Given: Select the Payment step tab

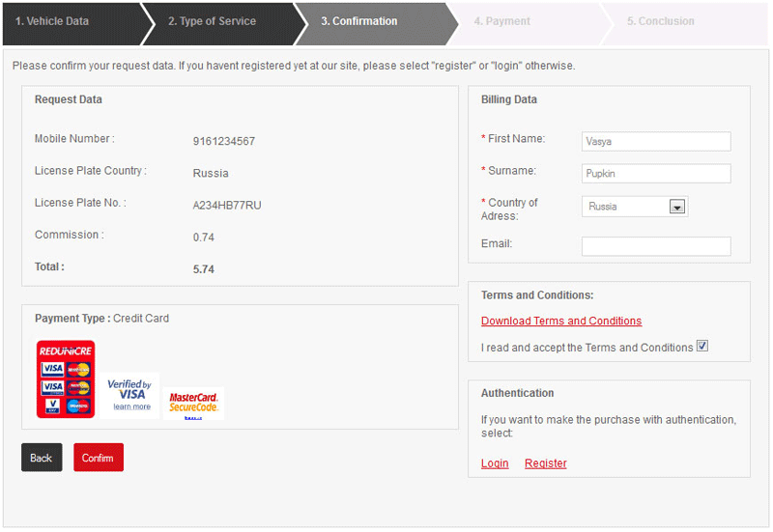Looking at the screenshot, I should click(x=508, y=21).
